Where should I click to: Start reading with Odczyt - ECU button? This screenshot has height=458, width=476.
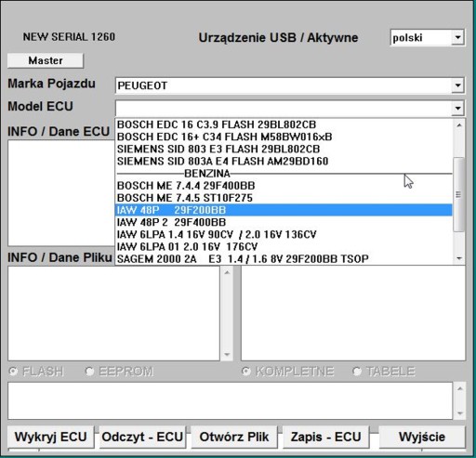pyautogui.click(x=142, y=437)
